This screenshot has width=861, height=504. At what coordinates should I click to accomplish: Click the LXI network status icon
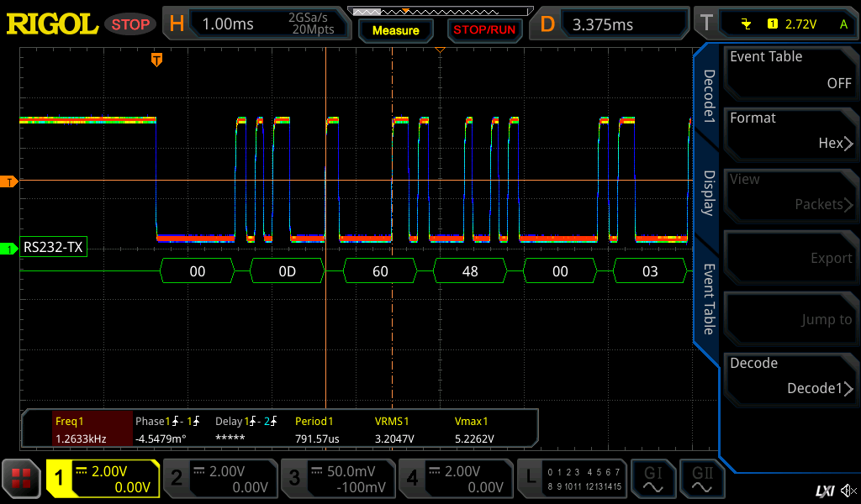coord(824,491)
